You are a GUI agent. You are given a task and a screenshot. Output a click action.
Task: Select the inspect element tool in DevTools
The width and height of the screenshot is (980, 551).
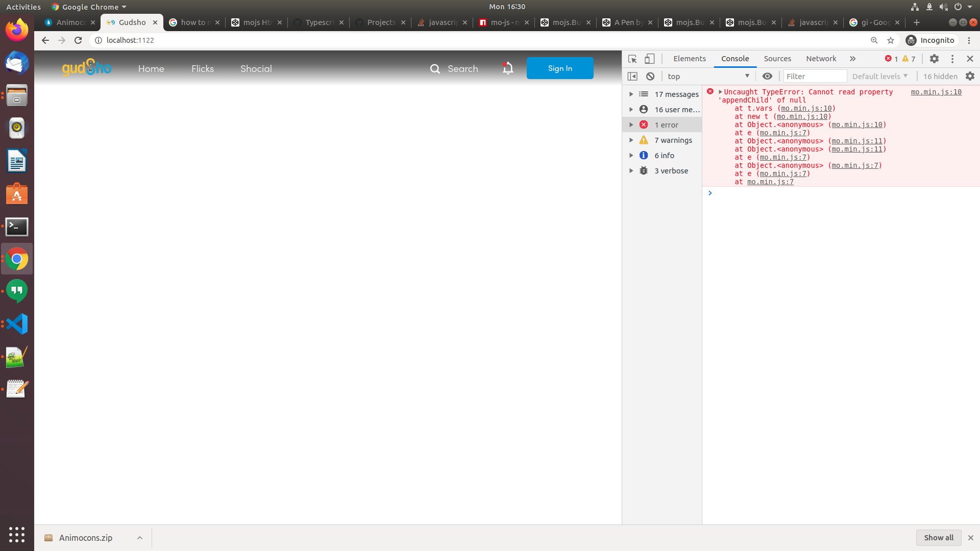coord(632,59)
